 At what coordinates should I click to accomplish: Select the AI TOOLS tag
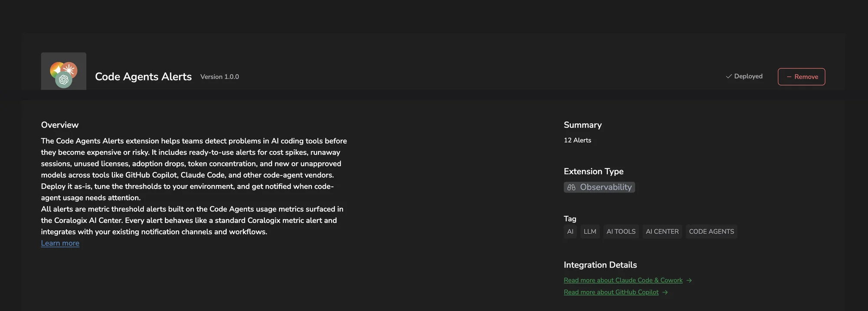[621, 232]
